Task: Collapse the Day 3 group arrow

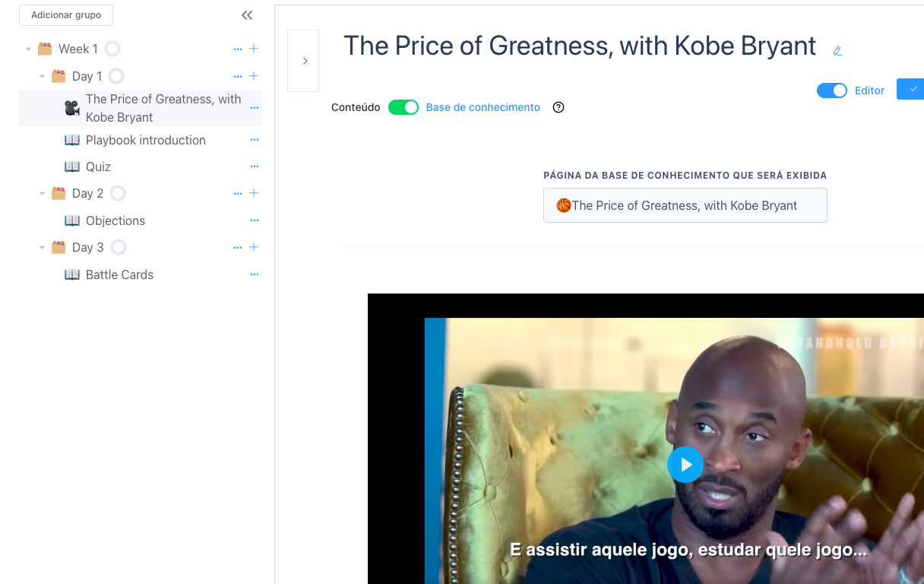Action: (x=43, y=248)
